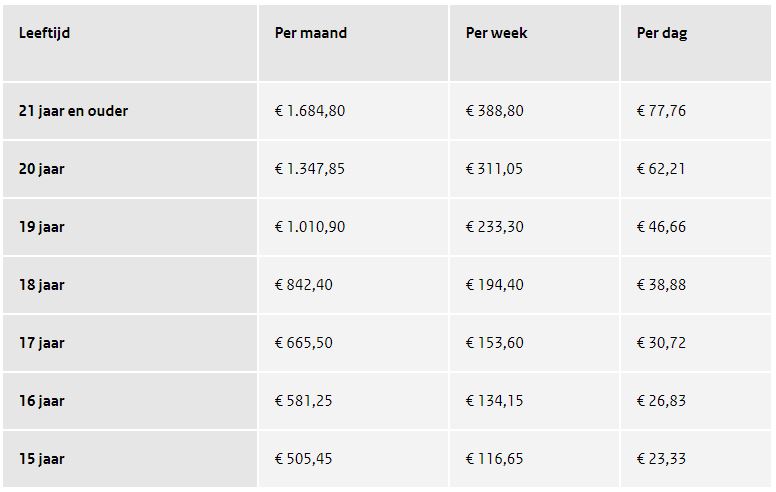Click the Per dag column header
The image size is (776, 492).
662,34
